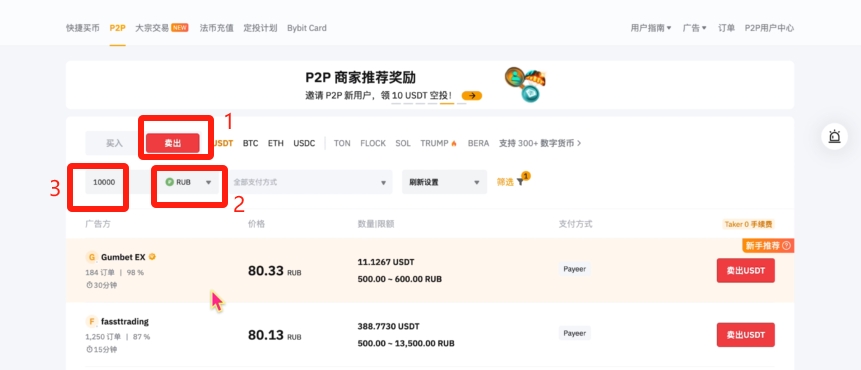
Task: Select the ETH coin tab
Action: (276, 143)
